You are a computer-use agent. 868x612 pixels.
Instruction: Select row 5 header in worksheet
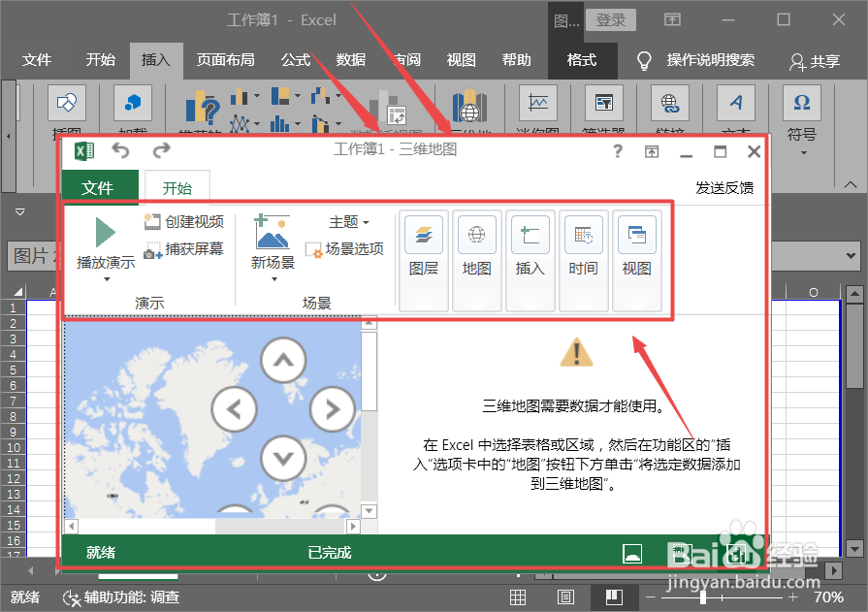point(14,370)
